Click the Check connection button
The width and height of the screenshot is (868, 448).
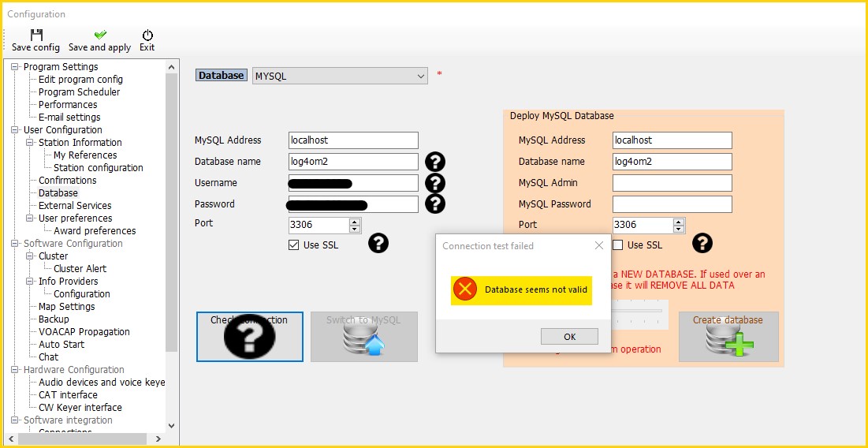coord(250,337)
